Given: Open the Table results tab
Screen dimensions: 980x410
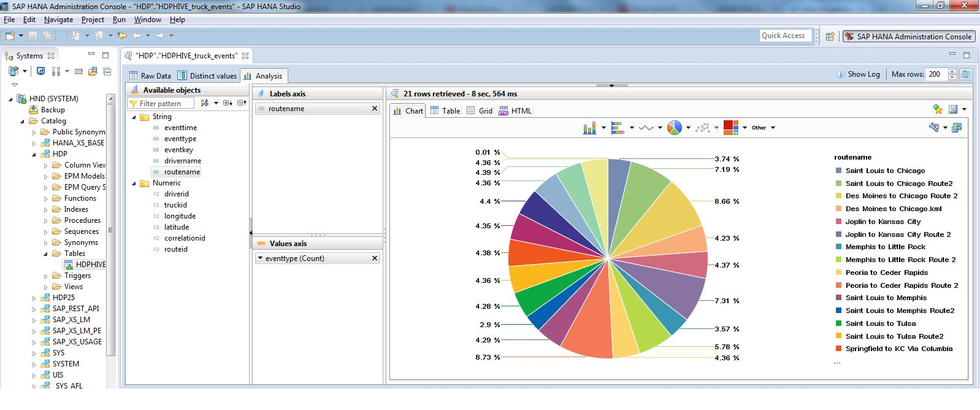Looking at the screenshot, I should tap(445, 110).
